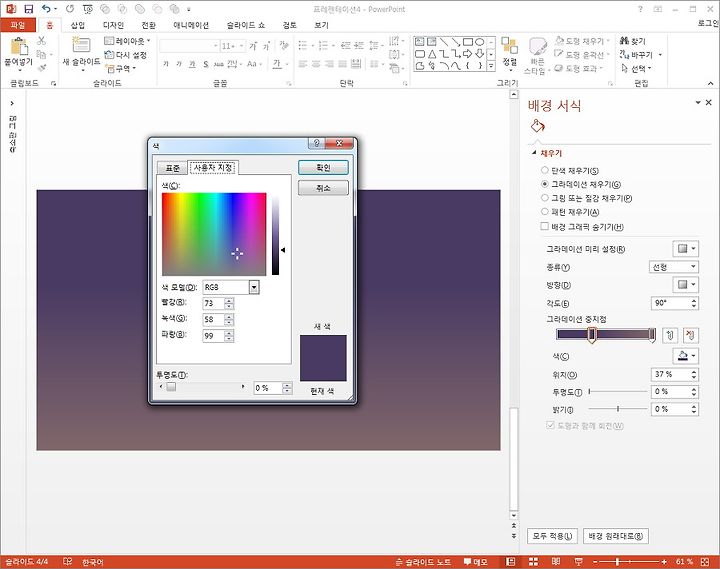
Task: Click the bullets list icon
Action: 303,45
